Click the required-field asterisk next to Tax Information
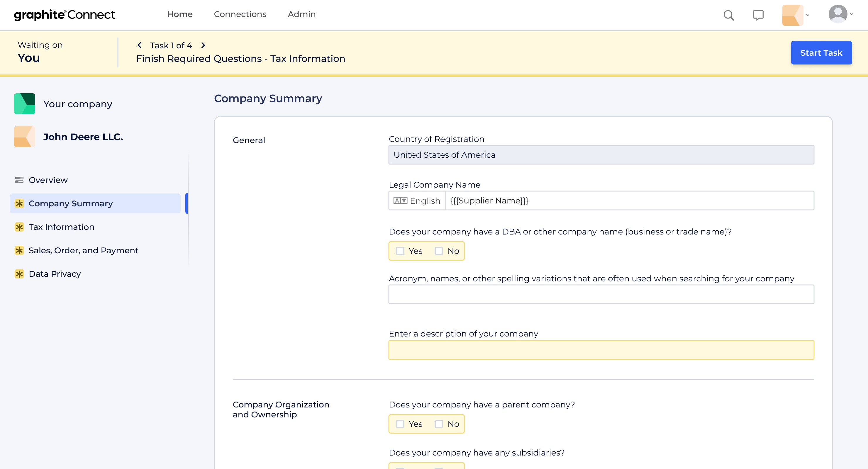 click(x=20, y=227)
